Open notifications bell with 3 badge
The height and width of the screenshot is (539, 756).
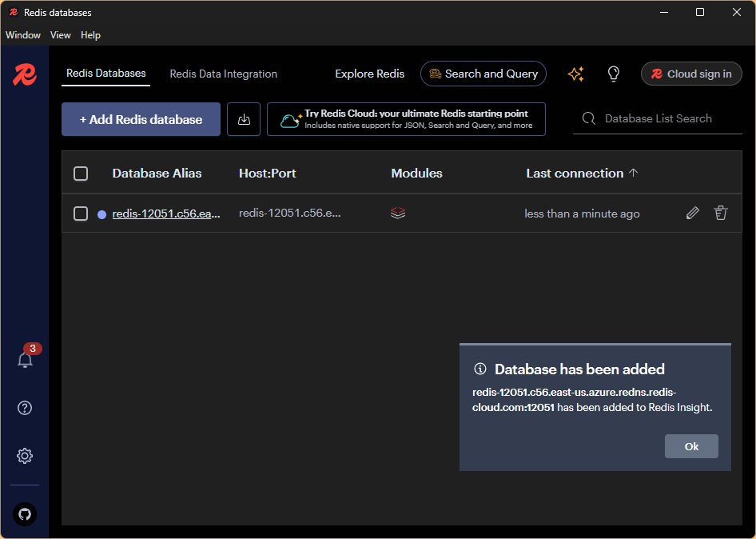coord(25,360)
